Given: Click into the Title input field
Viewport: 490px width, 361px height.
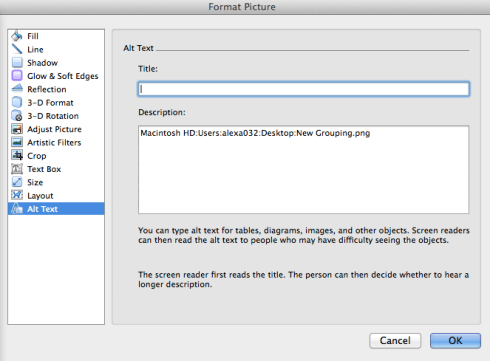Looking at the screenshot, I should point(303,89).
